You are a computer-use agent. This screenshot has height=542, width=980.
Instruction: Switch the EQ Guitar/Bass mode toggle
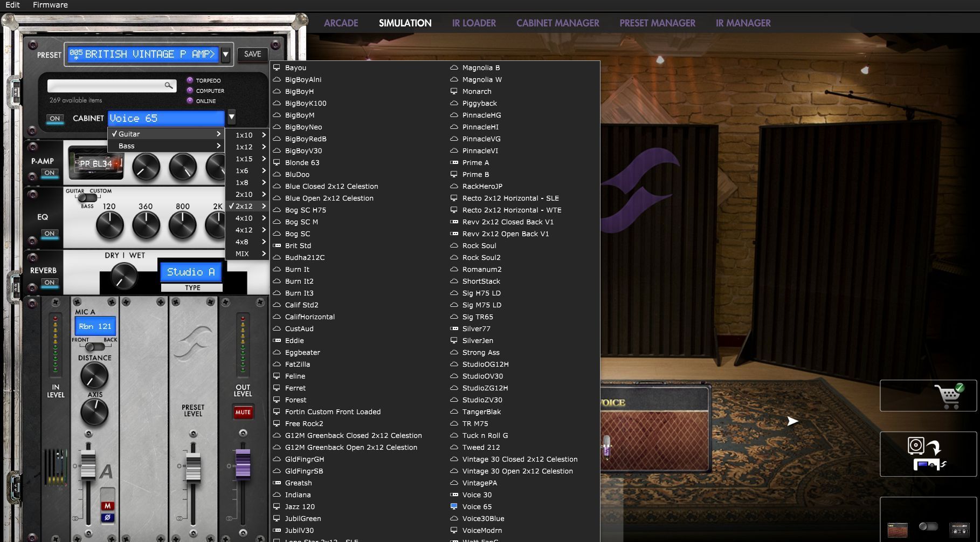[87, 198]
